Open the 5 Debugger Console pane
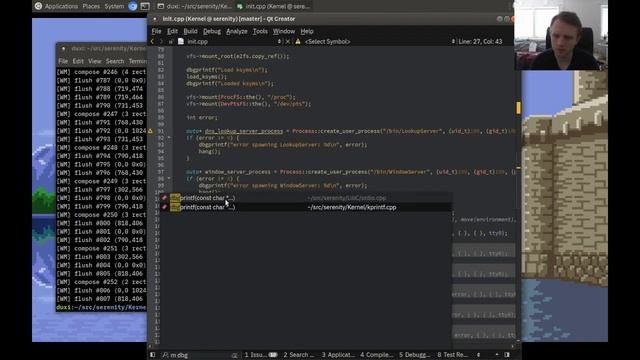 pyautogui.click(x=414, y=355)
